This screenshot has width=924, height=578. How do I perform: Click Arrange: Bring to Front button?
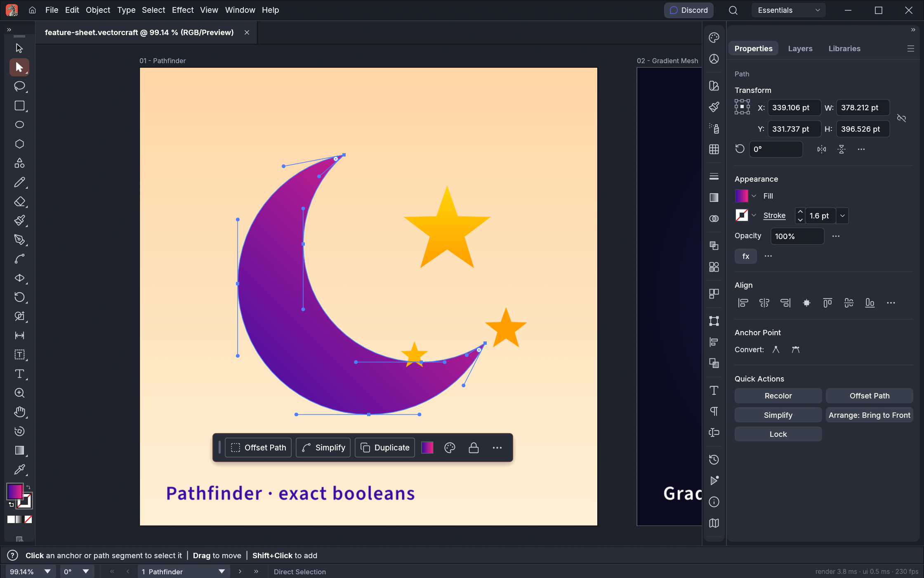pos(870,415)
